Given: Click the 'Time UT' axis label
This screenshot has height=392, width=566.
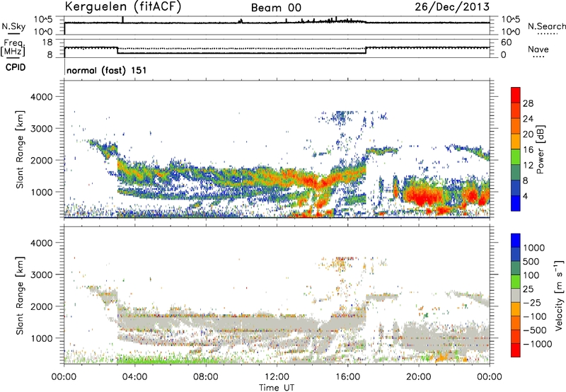Looking at the screenshot, I should coord(277,388).
